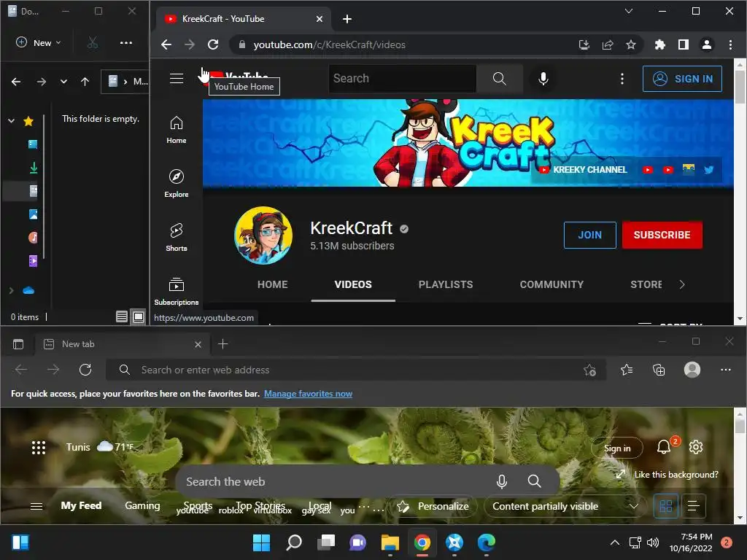Image resolution: width=747 pixels, height=560 pixels.
Task: Go to Home in YouTube sidebar
Action: pos(177,130)
